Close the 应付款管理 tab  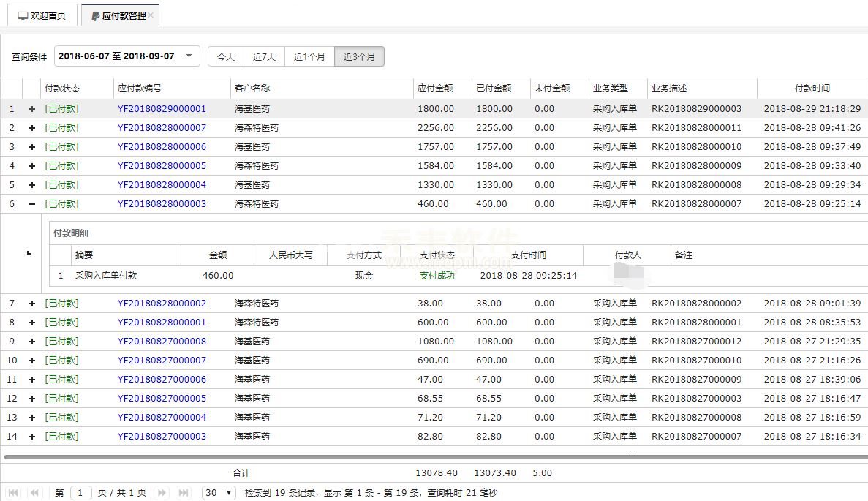coord(151,15)
